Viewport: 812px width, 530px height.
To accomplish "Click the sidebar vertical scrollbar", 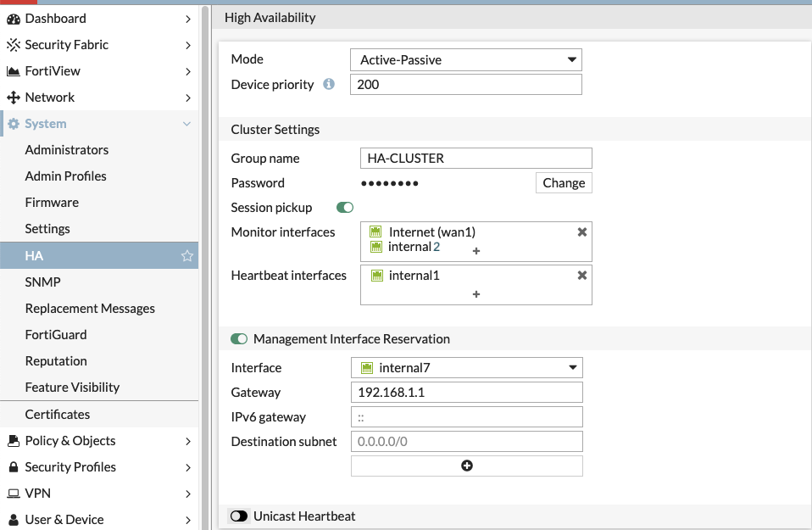I will tap(204, 254).
